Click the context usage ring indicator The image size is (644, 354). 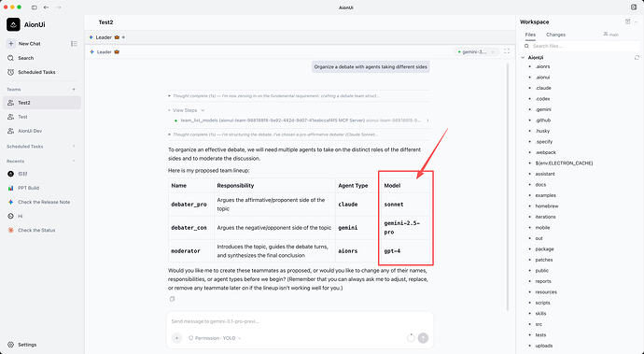tap(411, 338)
